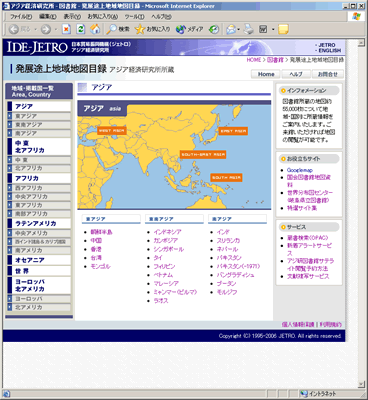Click the History icon in toolbar
The height and width of the screenshot is (400, 368).
click(x=214, y=30)
